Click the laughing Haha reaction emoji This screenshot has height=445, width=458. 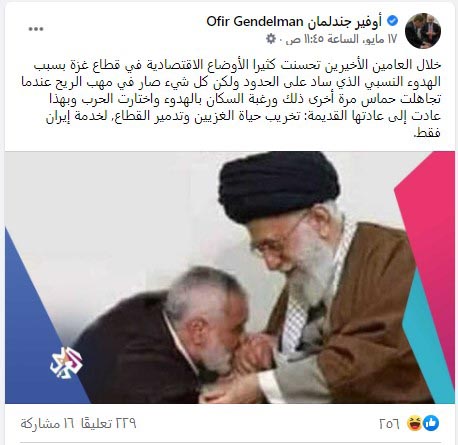[415, 423]
